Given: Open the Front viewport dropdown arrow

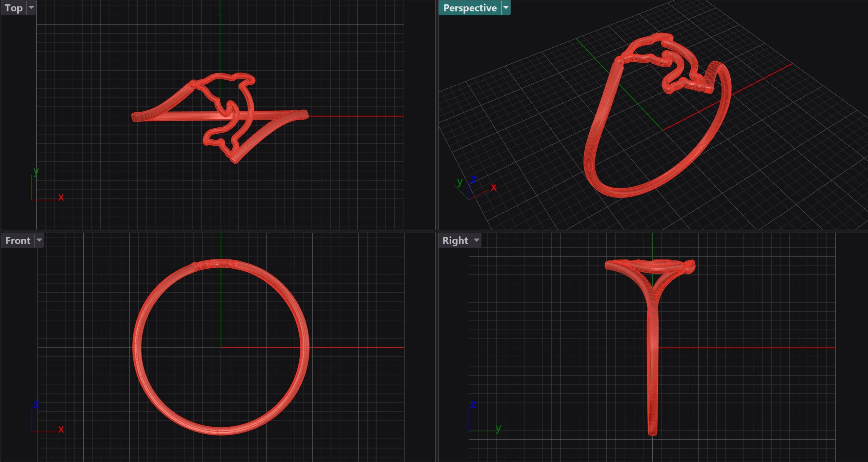Looking at the screenshot, I should point(39,240).
